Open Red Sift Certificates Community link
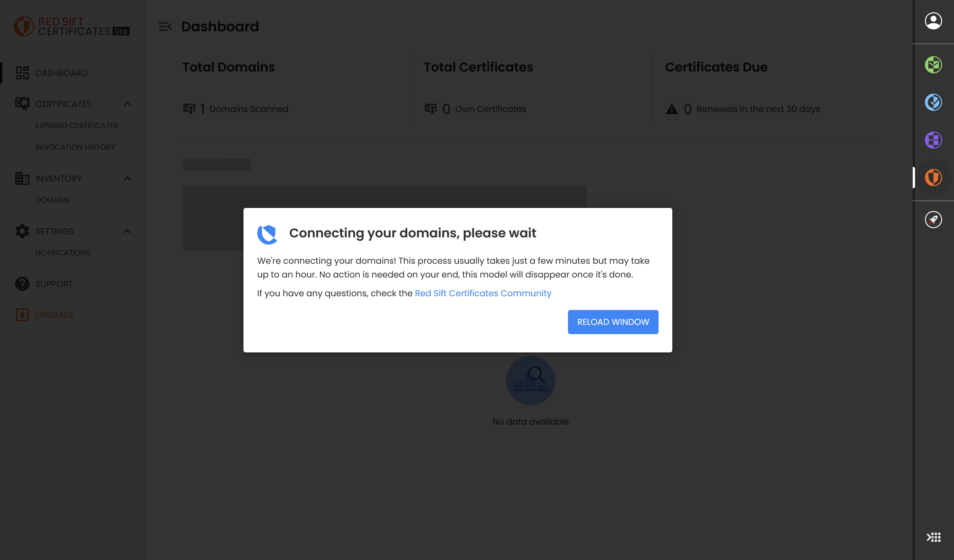 [x=483, y=293]
